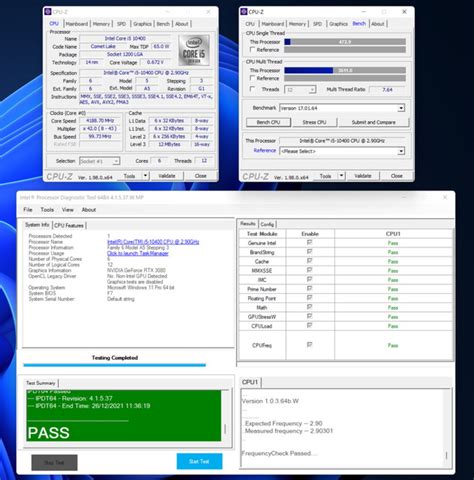474x480 pixels.
Task: Click the Testing Completed progress bar
Action: point(115,365)
